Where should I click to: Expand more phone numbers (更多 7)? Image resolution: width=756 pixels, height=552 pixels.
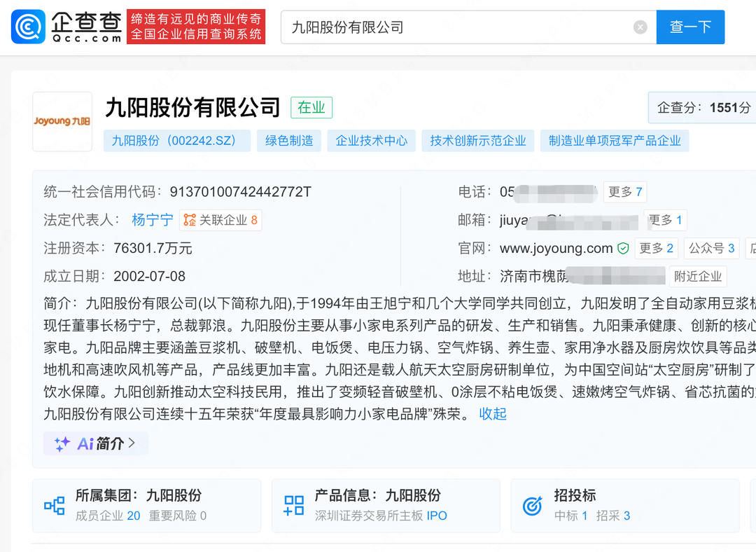coord(625,192)
